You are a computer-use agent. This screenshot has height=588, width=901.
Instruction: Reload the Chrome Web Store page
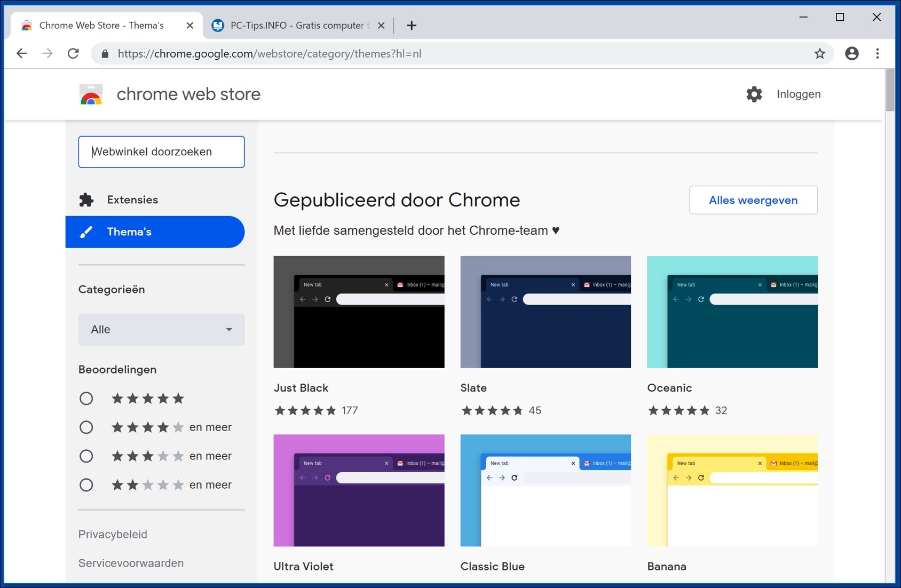pyautogui.click(x=73, y=53)
